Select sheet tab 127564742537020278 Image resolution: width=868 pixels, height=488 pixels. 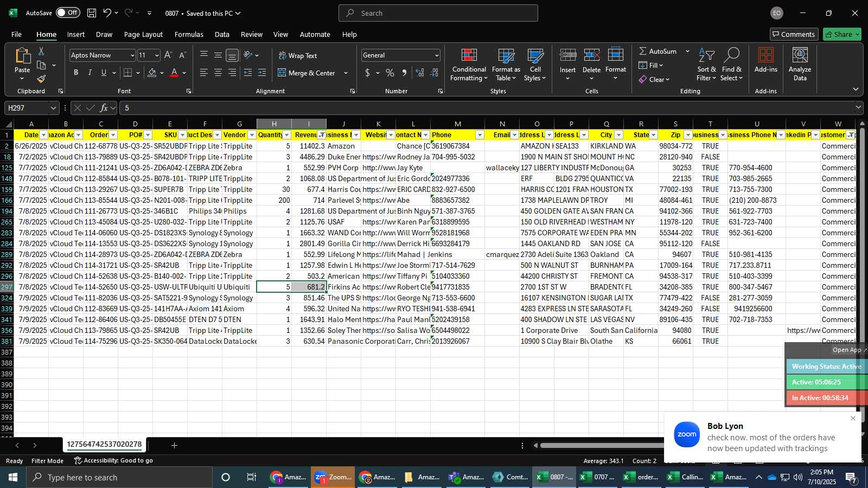104,445
